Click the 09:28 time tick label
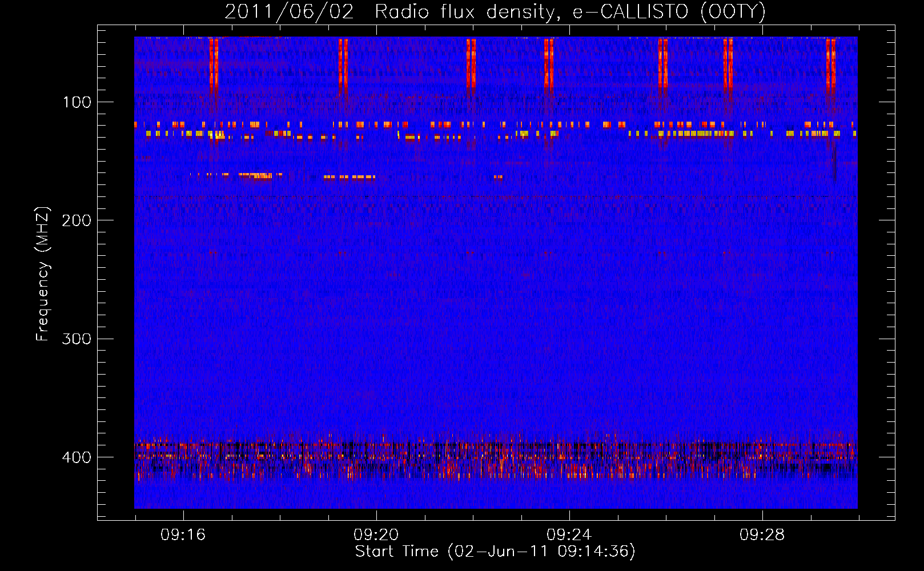This screenshot has height=571, width=924. click(762, 535)
